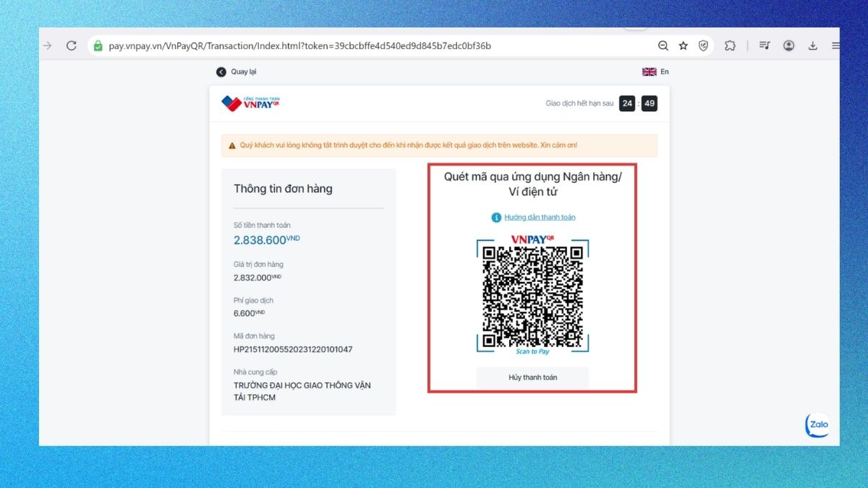Image resolution: width=868 pixels, height=488 pixels.
Task: Click the payment amount 2.838.600 VND
Action: (266, 240)
